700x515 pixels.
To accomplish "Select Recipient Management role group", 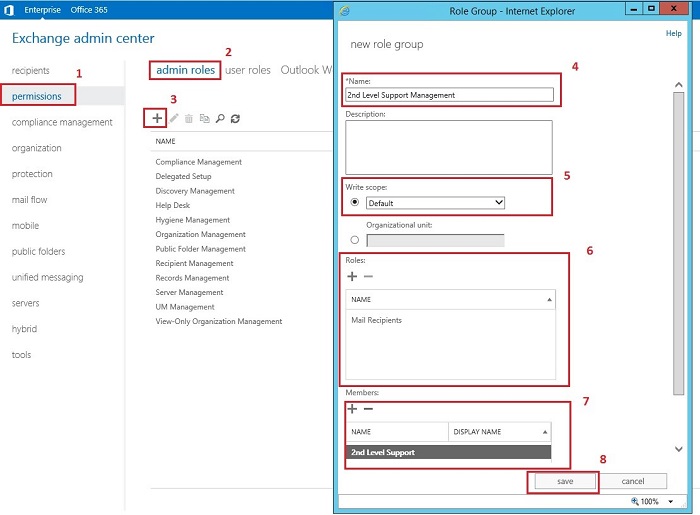I will (194, 263).
